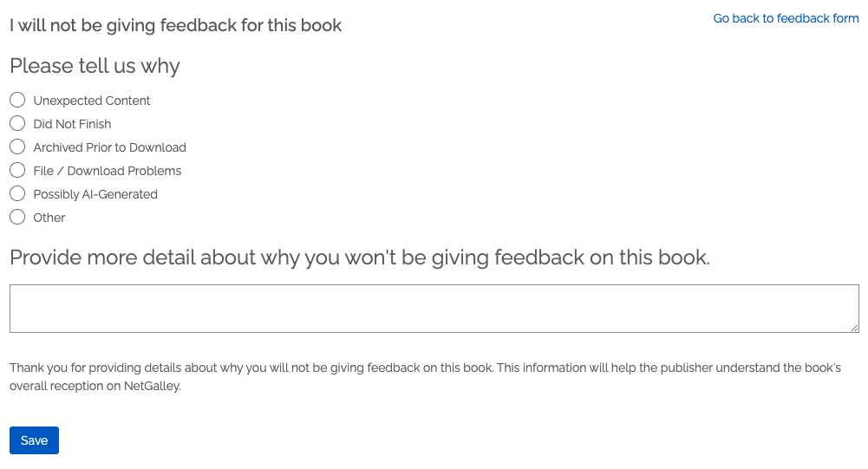Pick the File / Download Problems radio
Screen dimensions: 868x469
(17, 171)
